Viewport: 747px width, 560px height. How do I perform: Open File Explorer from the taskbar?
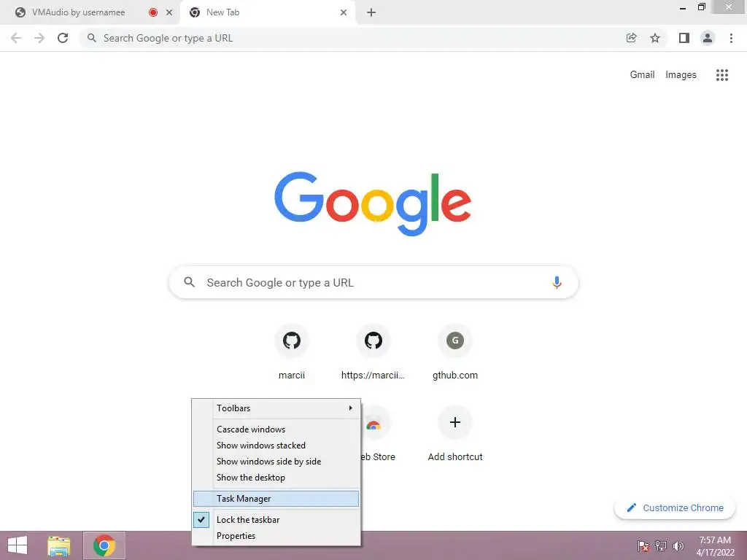pos(58,545)
